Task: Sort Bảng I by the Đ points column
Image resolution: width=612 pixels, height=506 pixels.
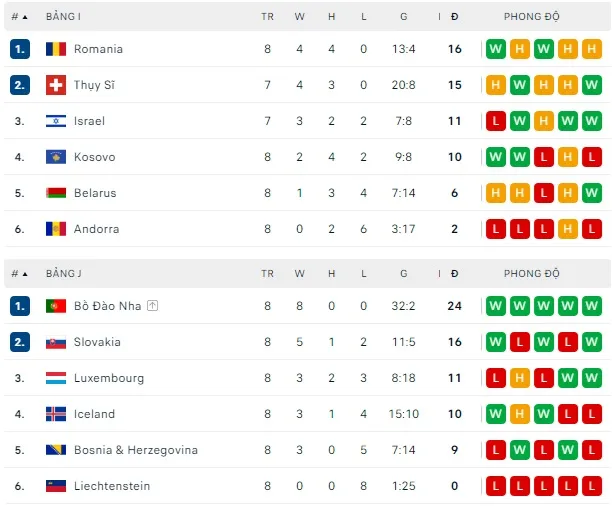Action: pyautogui.click(x=455, y=17)
